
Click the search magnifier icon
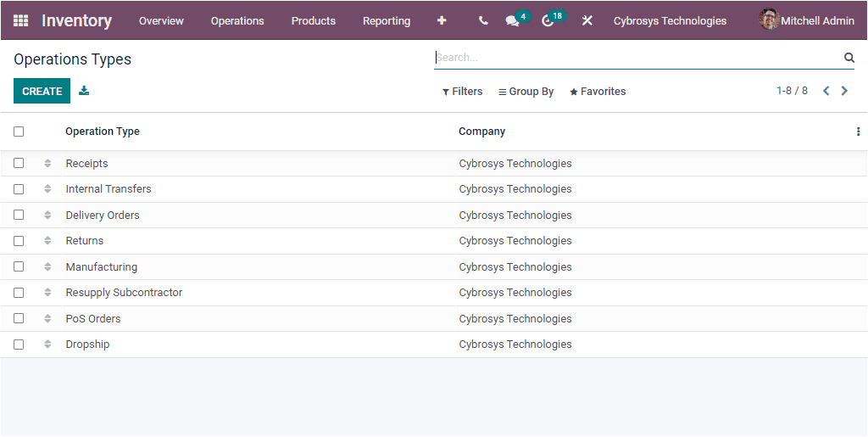tap(849, 58)
